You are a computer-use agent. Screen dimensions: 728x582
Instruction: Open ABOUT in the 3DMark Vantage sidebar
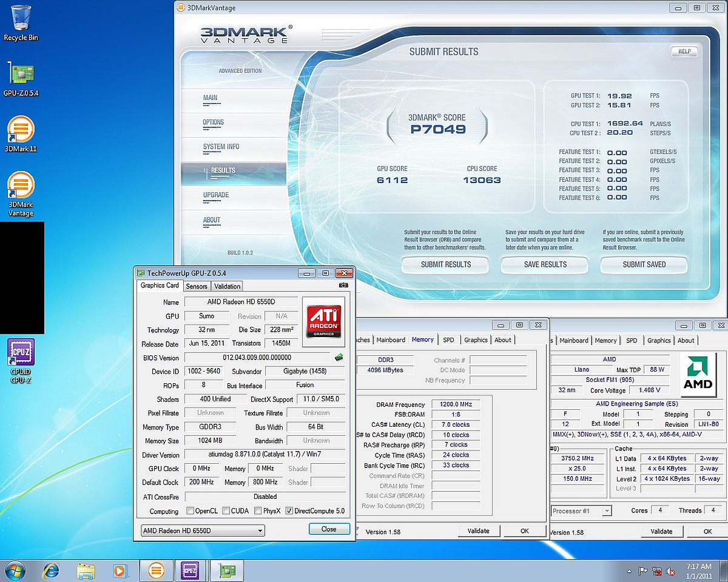(x=212, y=220)
